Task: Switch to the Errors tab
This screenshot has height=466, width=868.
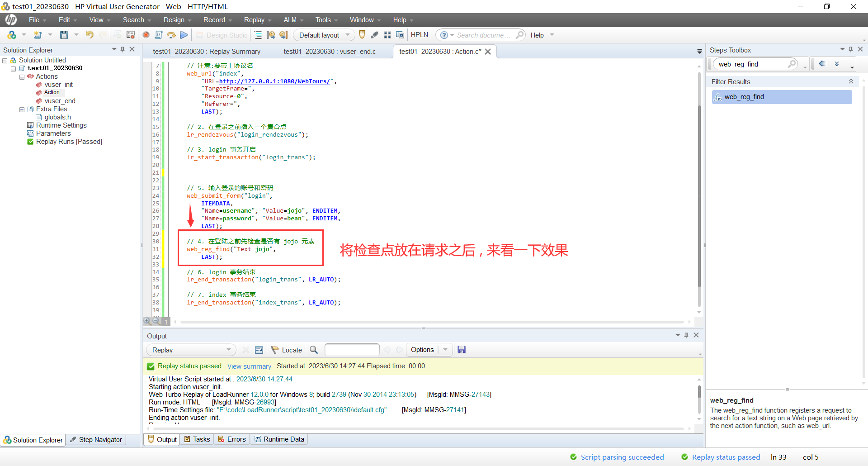Action: [x=232, y=439]
